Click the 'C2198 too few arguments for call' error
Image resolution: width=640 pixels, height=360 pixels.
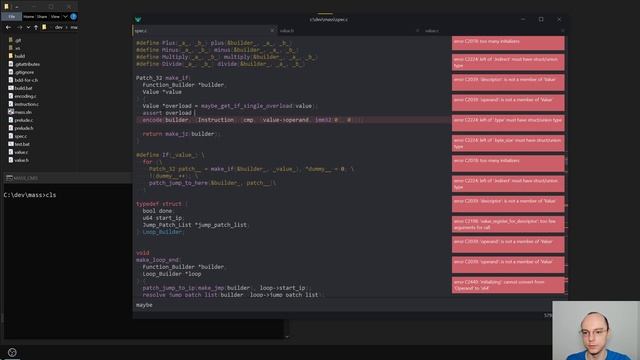coord(508,224)
